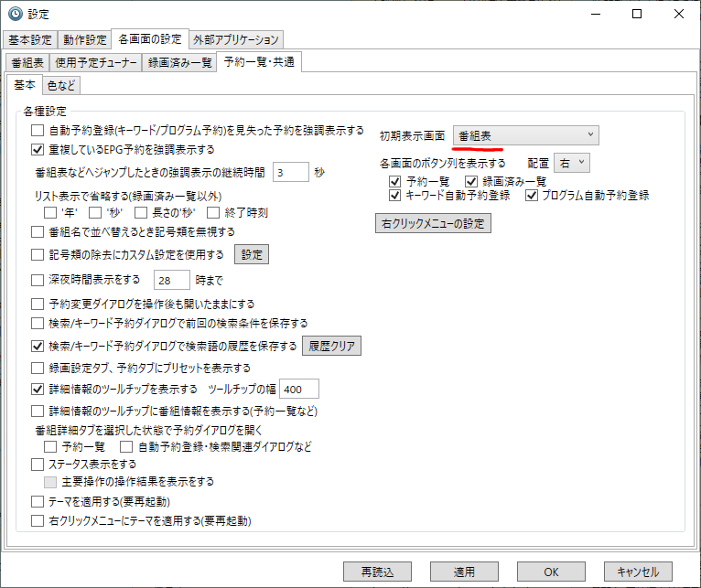Switch to the 基本設定 tab
701x588 pixels.
[x=30, y=39]
